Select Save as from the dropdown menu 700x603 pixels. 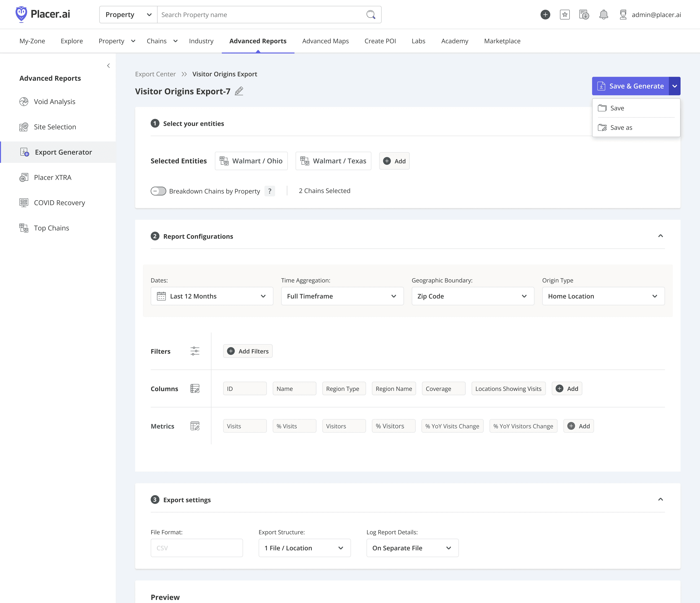coord(621,128)
